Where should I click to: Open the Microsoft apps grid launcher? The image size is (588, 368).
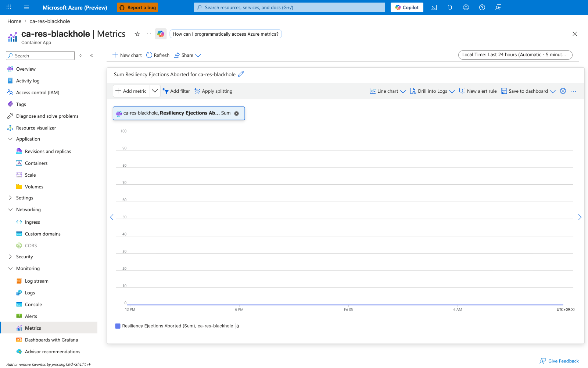[x=9, y=7]
